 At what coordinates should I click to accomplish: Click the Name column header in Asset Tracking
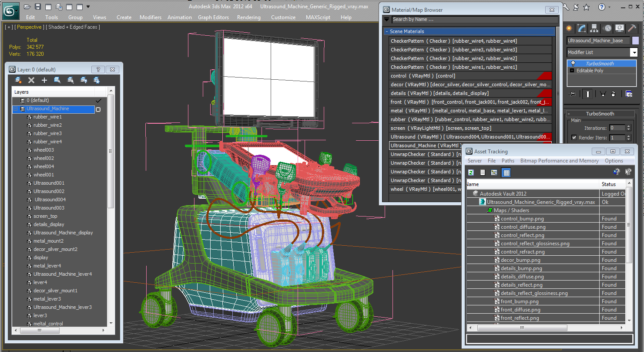tap(533, 184)
